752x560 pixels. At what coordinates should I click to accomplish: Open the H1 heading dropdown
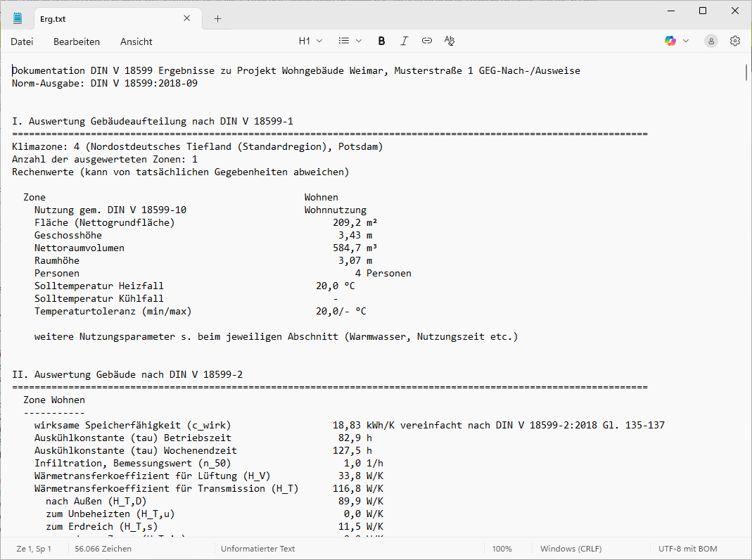[x=310, y=41]
